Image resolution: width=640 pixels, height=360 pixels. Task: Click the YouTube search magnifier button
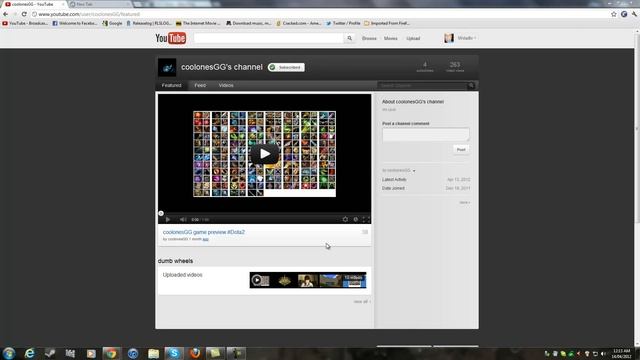[x=350, y=38]
